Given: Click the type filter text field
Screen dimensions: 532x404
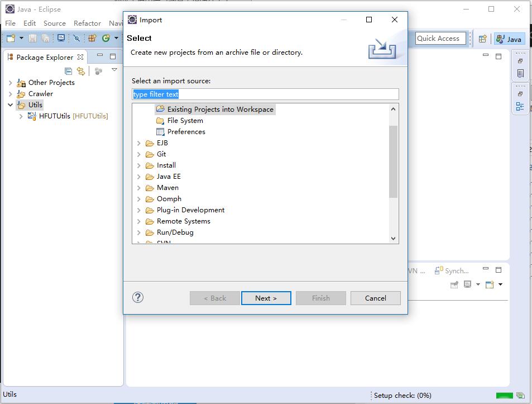Looking at the screenshot, I should pos(265,94).
